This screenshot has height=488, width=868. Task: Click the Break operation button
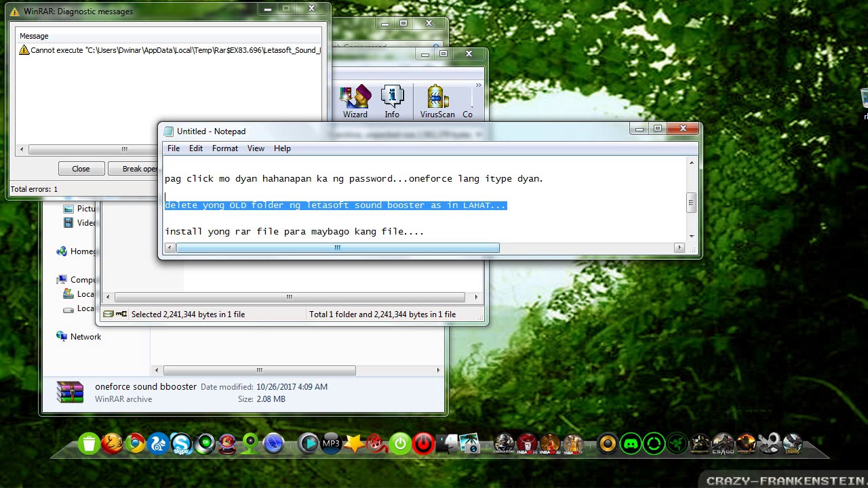(x=140, y=169)
